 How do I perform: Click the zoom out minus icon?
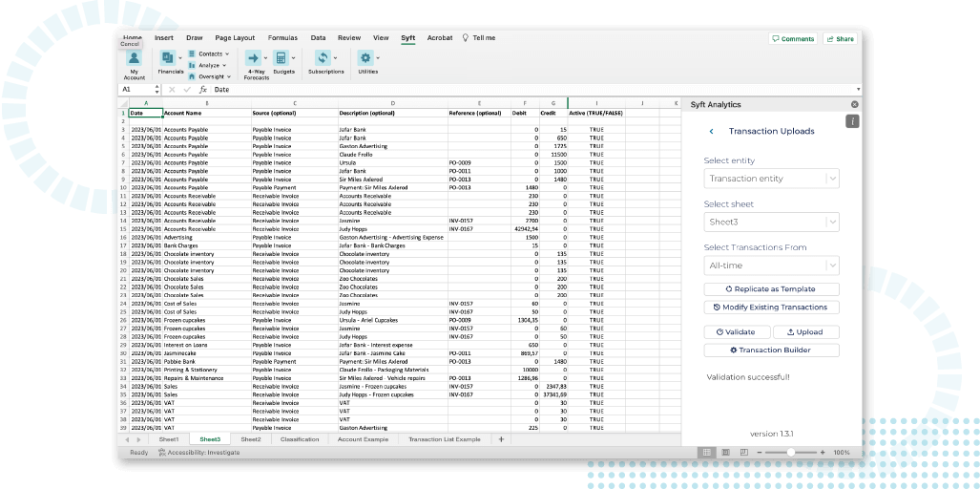[760, 452]
